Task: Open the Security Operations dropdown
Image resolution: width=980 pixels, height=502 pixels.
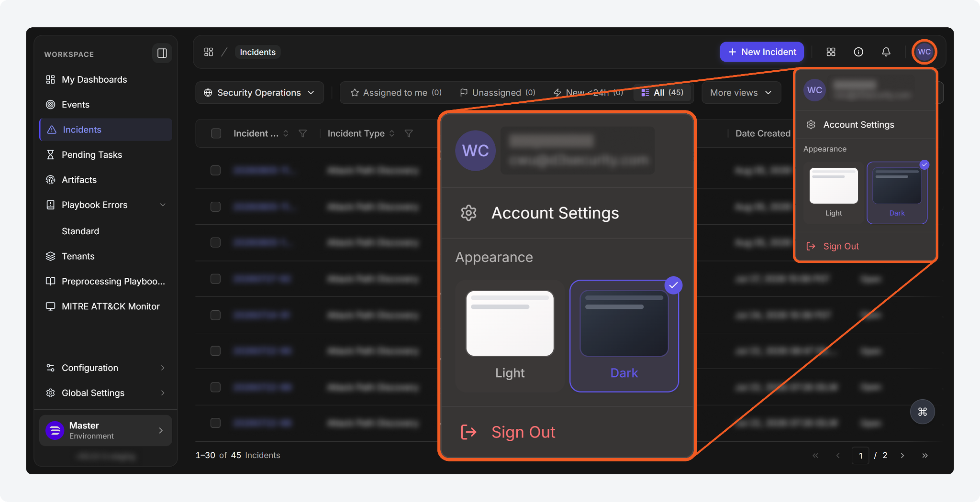Action: point(259,92)
